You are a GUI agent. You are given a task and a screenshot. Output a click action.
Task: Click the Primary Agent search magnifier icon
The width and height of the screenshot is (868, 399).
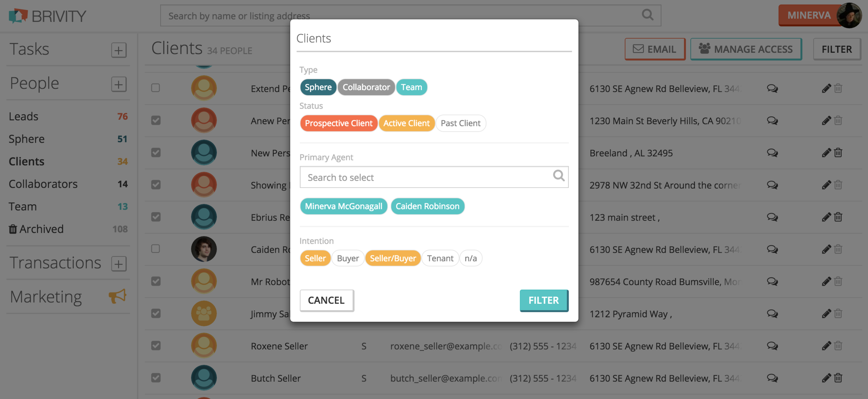[x=558, y=176]
